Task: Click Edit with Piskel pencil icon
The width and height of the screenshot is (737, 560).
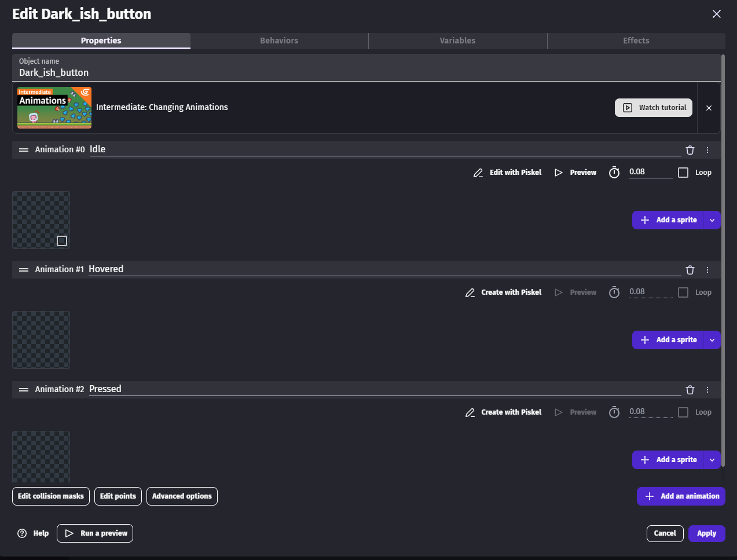Action: tap(478, 173)
